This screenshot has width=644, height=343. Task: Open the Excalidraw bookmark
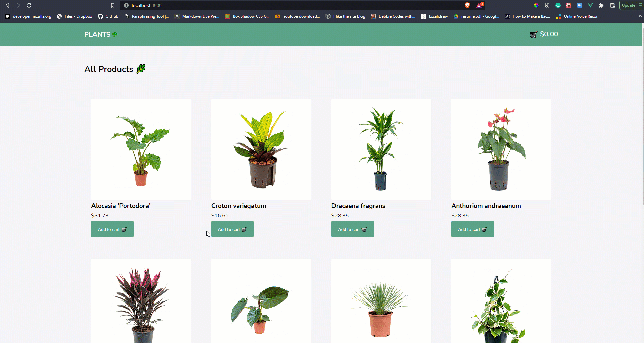(434, 16)
